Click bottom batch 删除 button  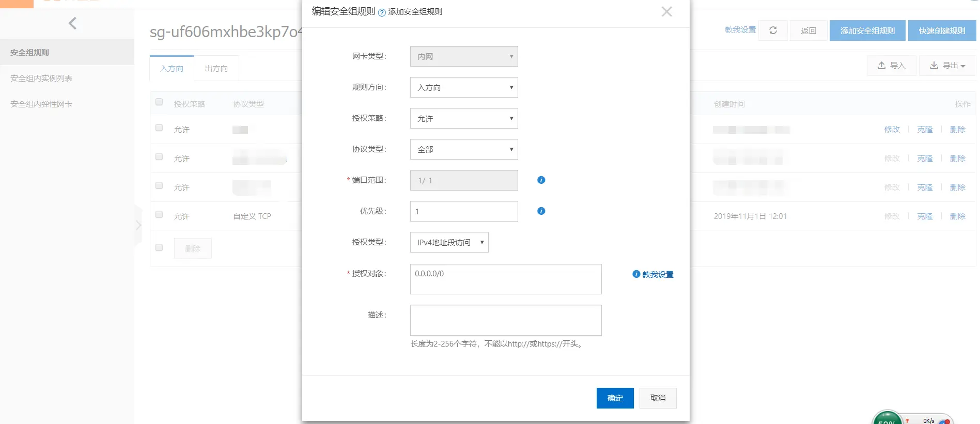point(193,248)
